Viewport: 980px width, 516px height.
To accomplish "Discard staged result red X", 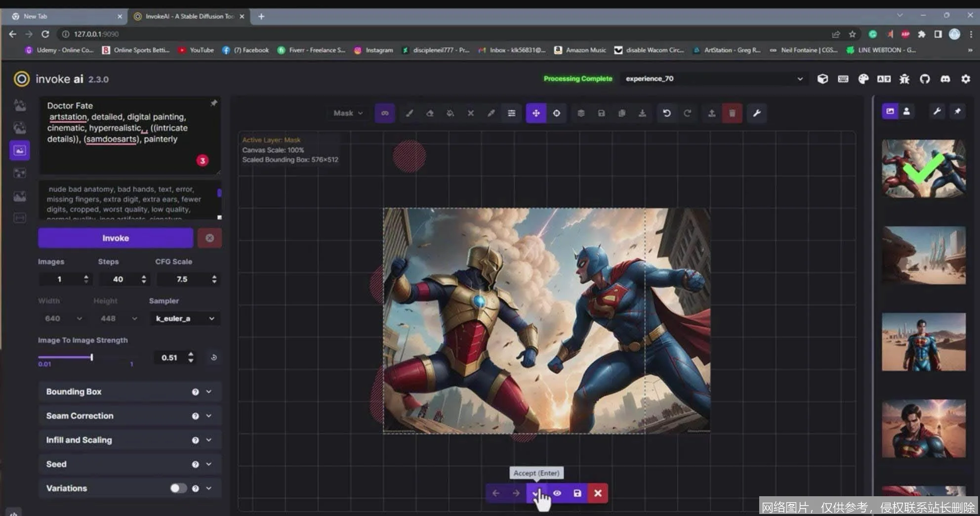I will coord(598,493).
